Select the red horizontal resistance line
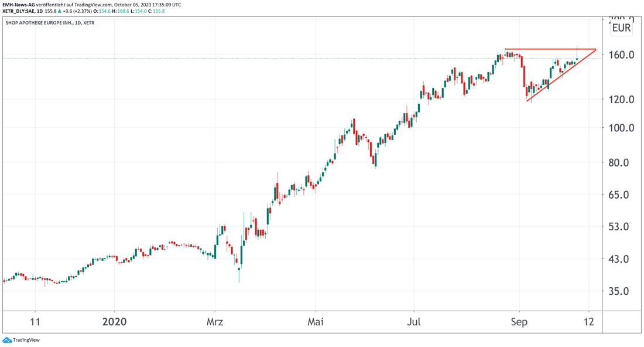 tap(550, 49)
